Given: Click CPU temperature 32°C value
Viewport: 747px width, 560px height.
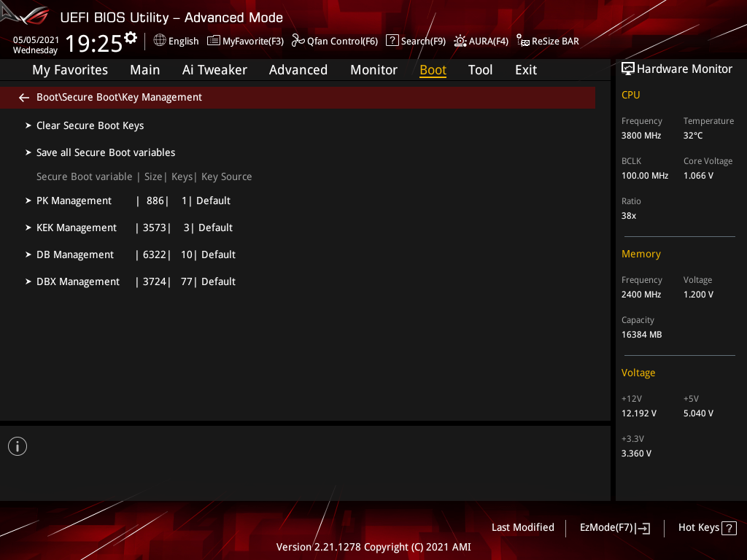Looking at the screenshot, I should (693, 136).
